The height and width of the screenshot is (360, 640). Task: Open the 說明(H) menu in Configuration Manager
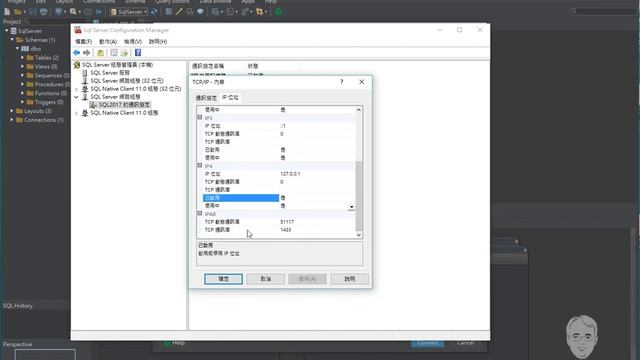158,42
